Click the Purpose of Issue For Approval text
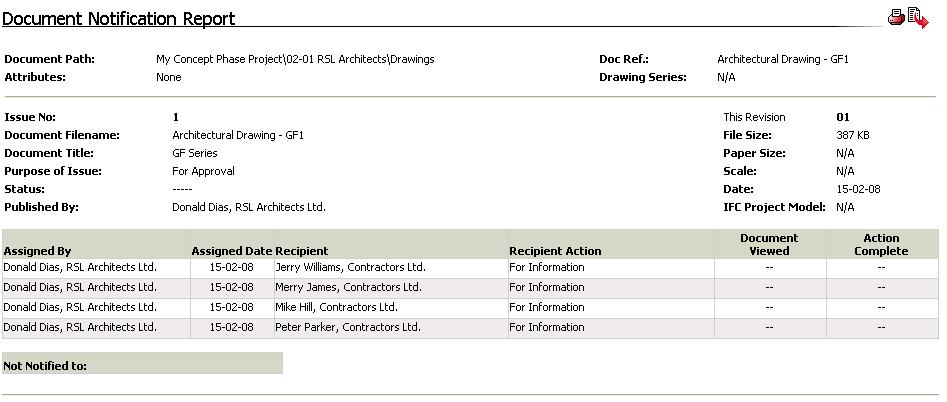Viewport: 947px width, 402px height. [x=204, y=171]
